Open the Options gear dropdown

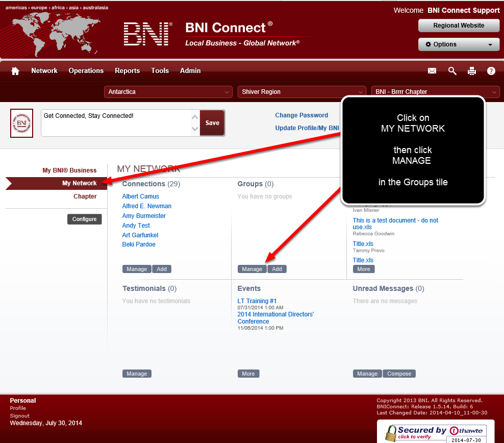458,44
